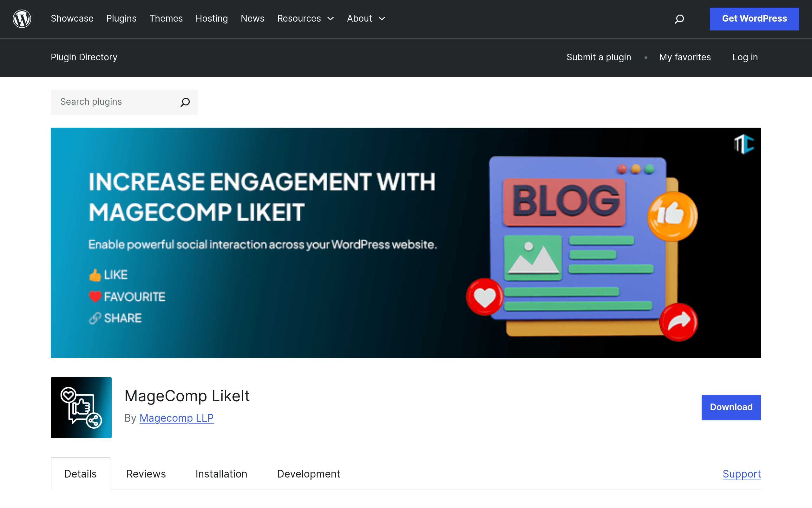
Task: Go to Plugins in top navigation
Action: [x=121, y=18]
